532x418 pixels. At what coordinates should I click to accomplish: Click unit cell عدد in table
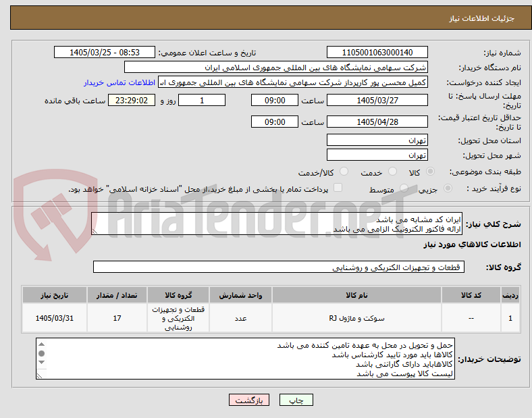[240, 318]
